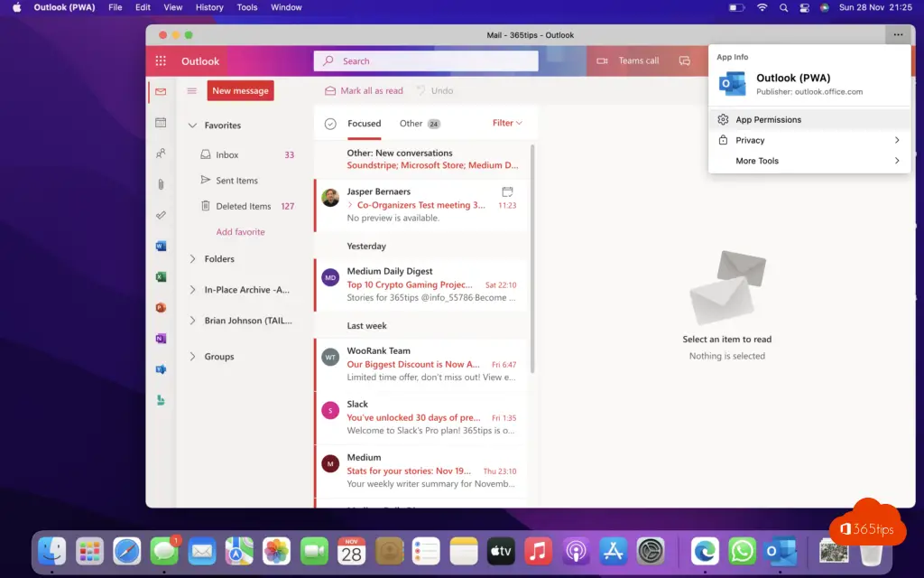Click the calendar icon on Jasper Bernaers email
The height and width of the screenshot is (578, 924).
(507, 191)
